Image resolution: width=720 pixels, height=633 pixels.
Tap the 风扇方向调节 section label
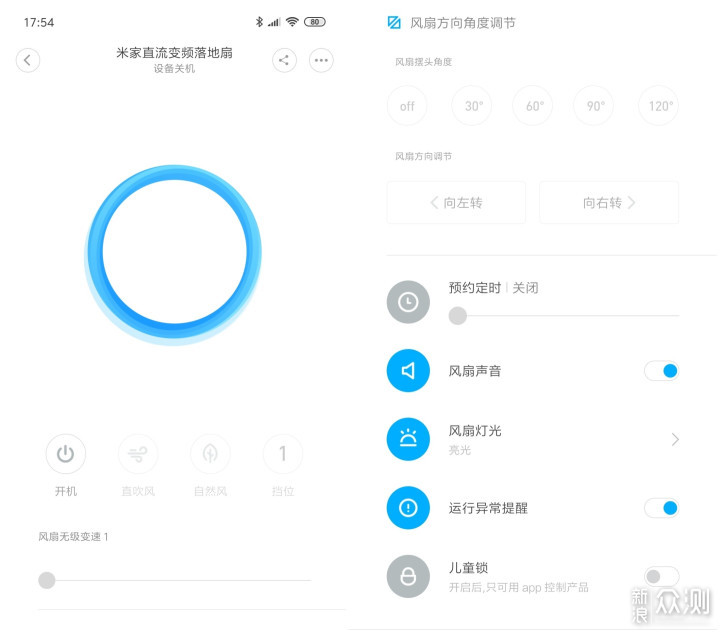[423, 156]
